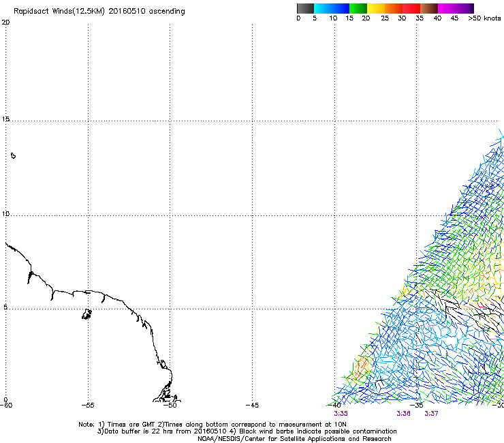Click the orange 25-30 knots color band
This screenshot has width=504, height=443.
(394, 8)
